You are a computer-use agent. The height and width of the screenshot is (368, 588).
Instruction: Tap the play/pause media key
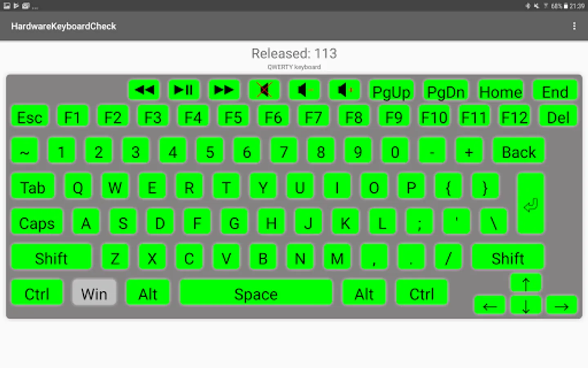click(184, 90)
